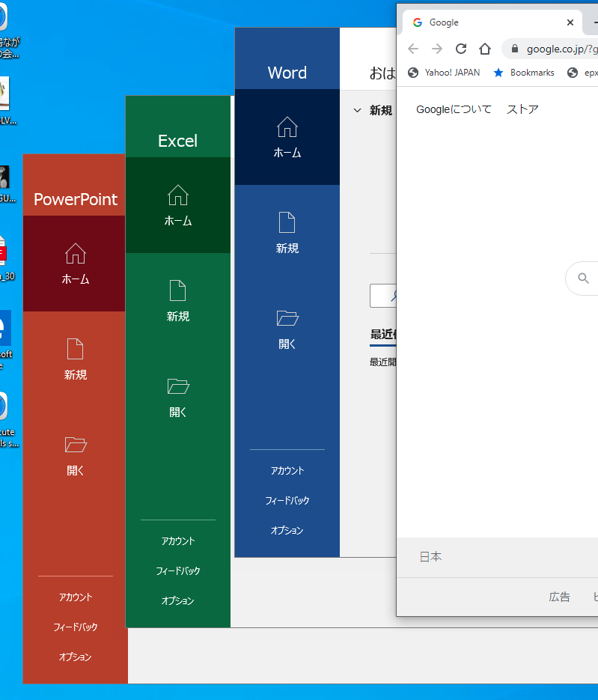Select 新規 in Excel sidebar
This screenshot has width=598, height=700.
click(177, 301)
